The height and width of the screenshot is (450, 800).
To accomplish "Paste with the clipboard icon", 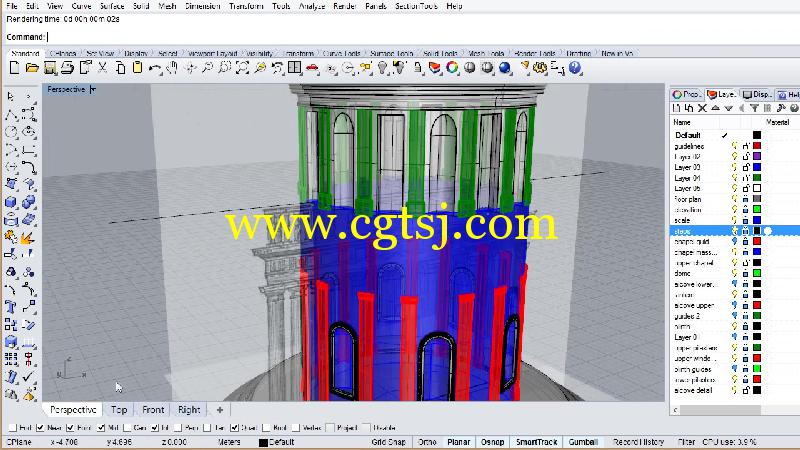I will click(137, 68).
